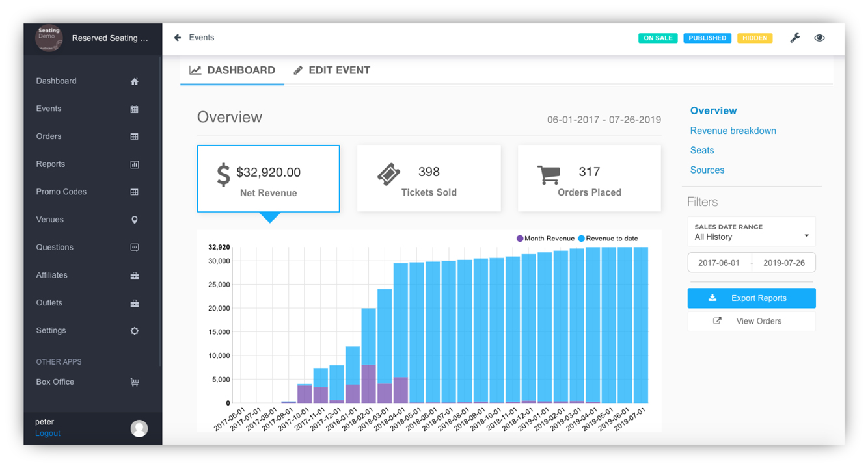Select the Orders Placed stat card

[589, 178]
